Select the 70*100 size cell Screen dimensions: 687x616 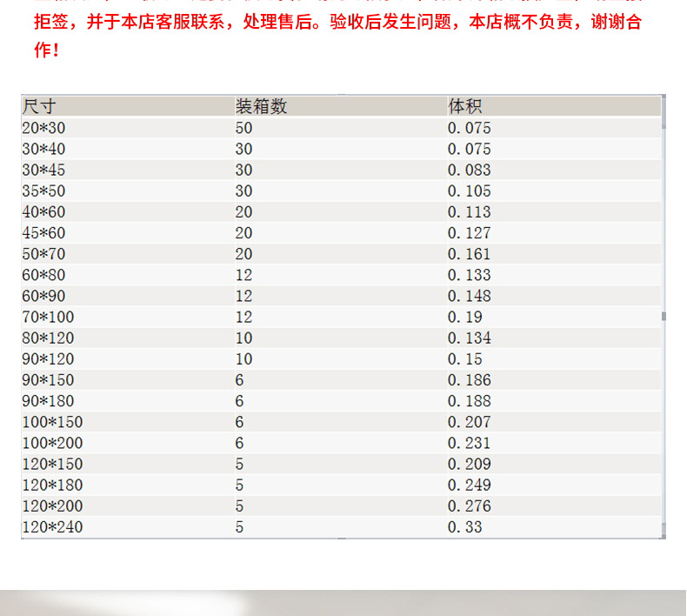click(48, 317)
